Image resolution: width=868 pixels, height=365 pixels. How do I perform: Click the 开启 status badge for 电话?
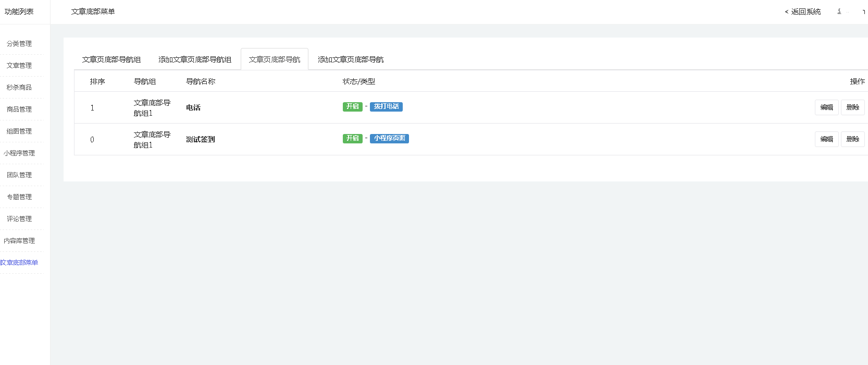[x=353, y=106]
